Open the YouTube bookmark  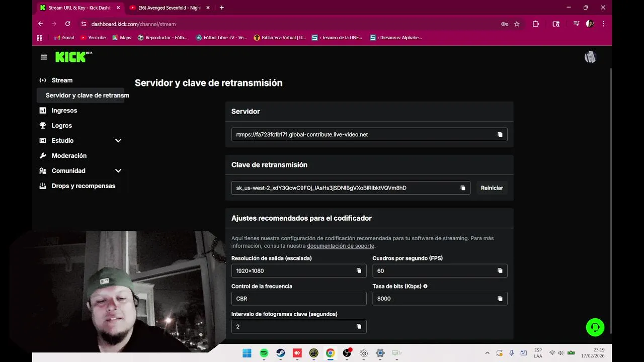[x=93, y=38]
